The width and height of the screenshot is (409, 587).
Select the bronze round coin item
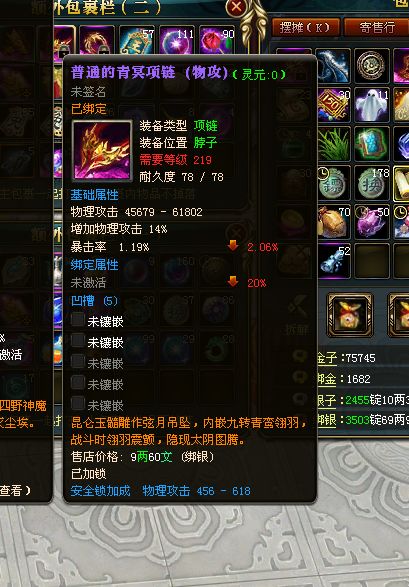coord(371,66)
